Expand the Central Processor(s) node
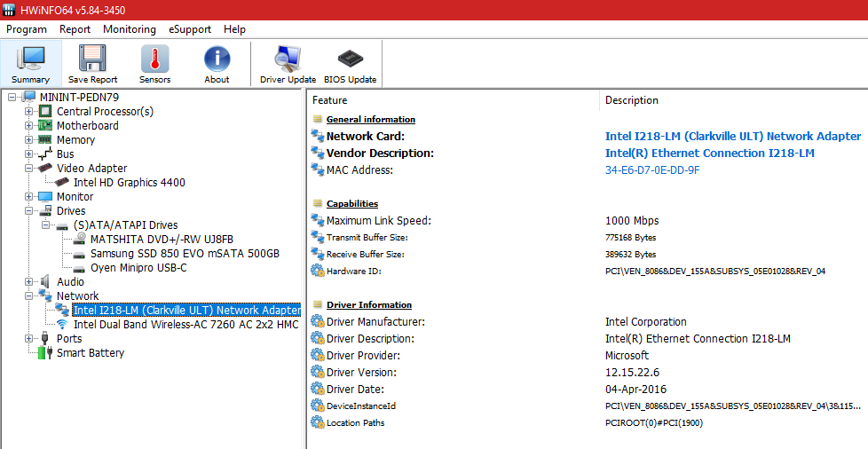The image size is (868, 449). (28, 111)
